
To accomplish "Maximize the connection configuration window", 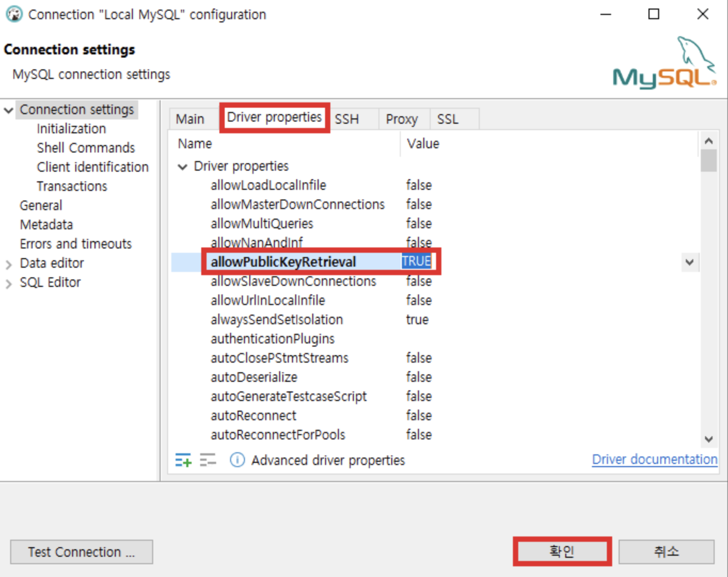I will point(654,14).
